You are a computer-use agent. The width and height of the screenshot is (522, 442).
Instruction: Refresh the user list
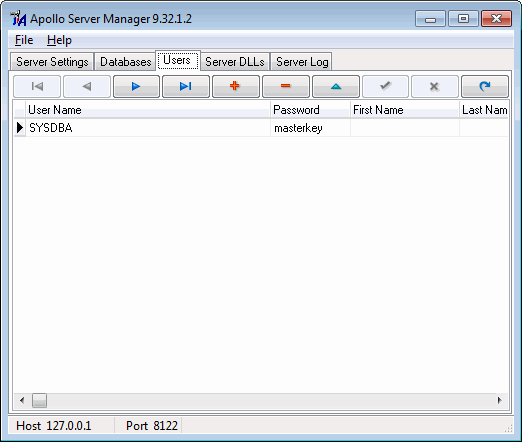click(x=485, y=86)
